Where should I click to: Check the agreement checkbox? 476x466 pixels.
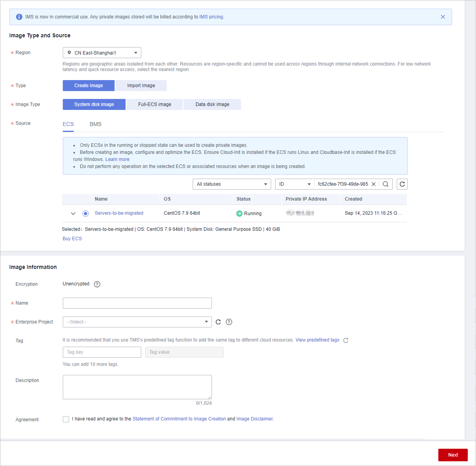click(x=66, y=419)
